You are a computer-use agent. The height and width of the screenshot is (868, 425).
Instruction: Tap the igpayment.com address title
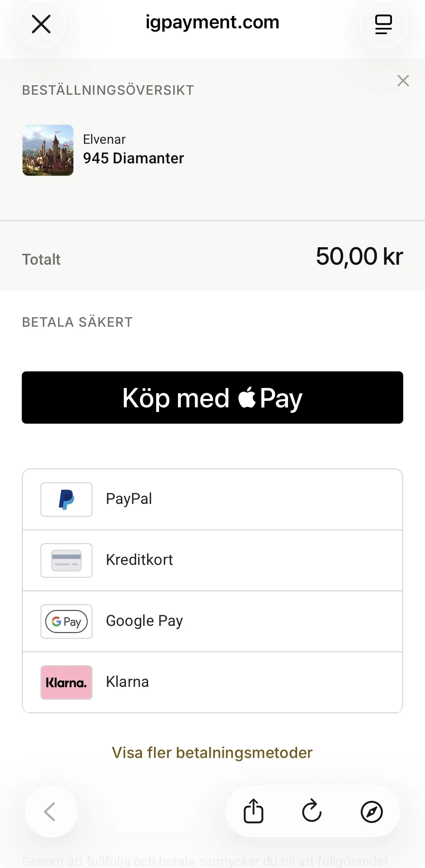click(212, 23)
